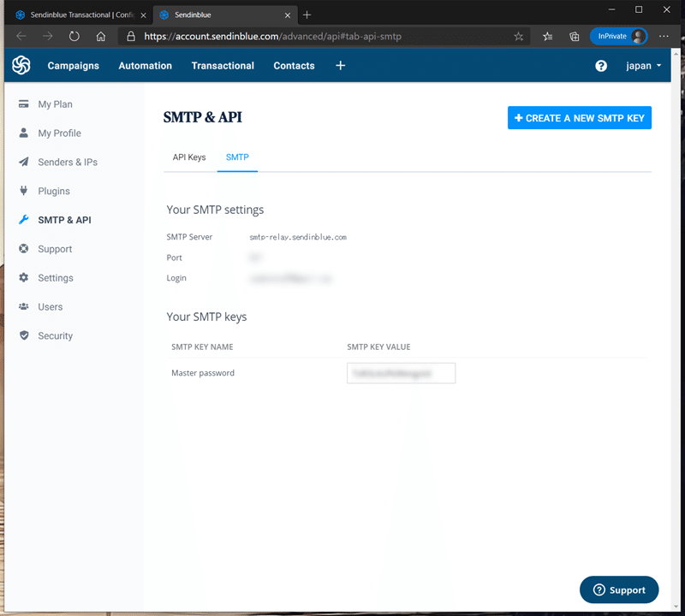Click the blurred Login value

tap(291, 278)
